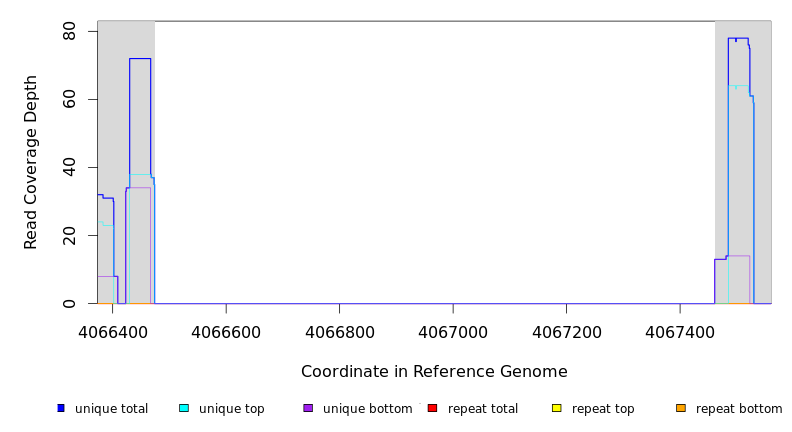Click the x-axis tick label 4066800

click(340, 331)
